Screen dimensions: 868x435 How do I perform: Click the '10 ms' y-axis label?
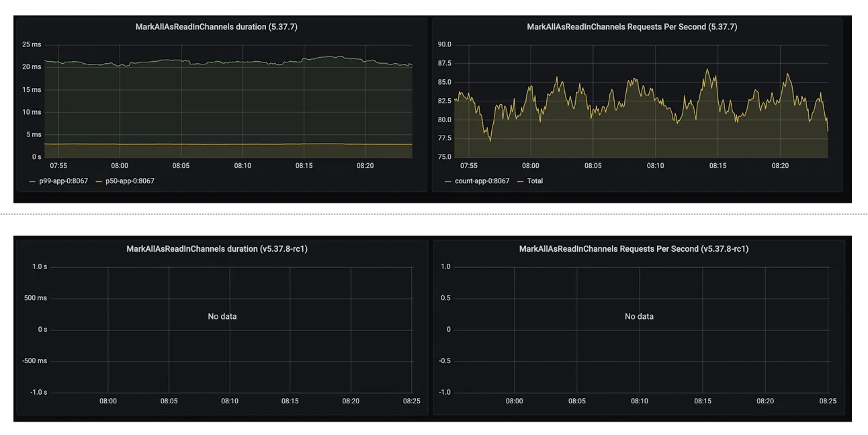click(x=32, y=112)
